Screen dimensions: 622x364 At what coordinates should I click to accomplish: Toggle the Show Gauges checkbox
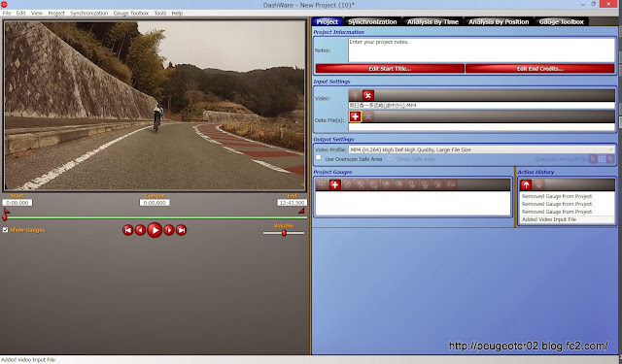point(5,230)
